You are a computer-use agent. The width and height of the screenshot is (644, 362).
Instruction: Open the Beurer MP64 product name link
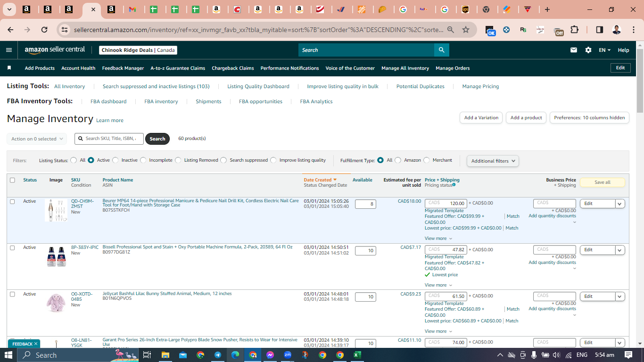tap(200, 203)
